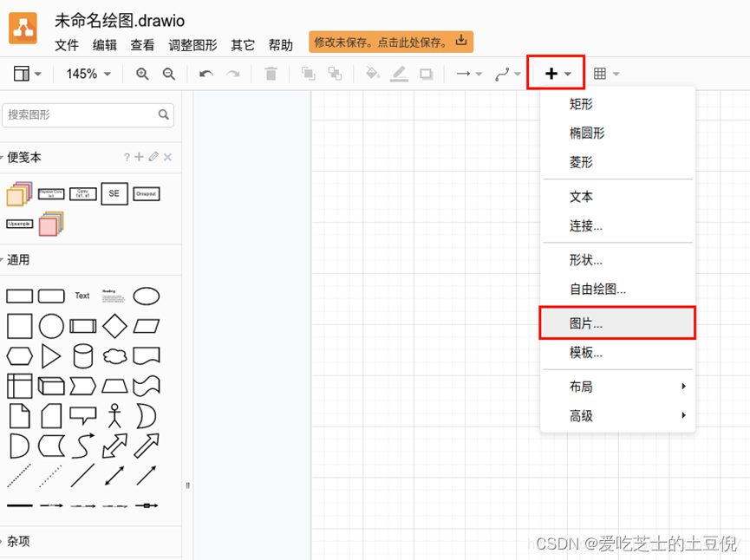Click the draw.io app logo
Screen dimensions: 750x560
pos(23,29)
